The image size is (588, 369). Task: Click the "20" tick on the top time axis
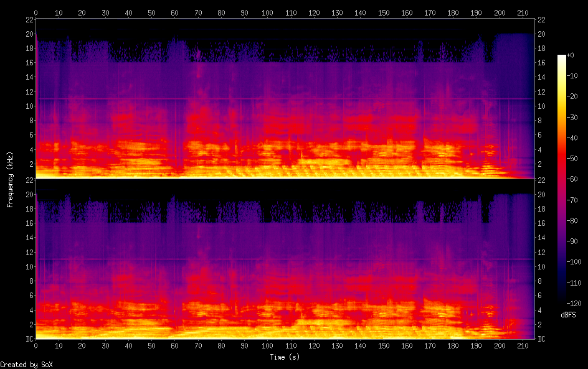point(82,12)
